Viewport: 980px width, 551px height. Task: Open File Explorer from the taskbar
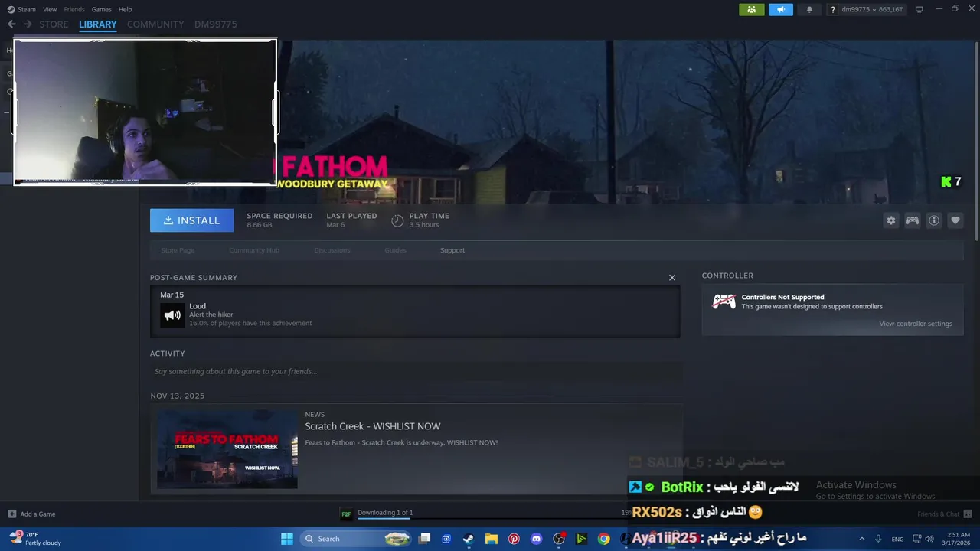pos(491,539)
